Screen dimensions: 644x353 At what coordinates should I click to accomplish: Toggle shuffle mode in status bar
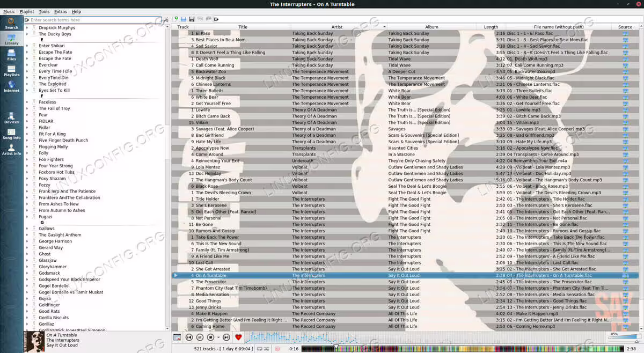(267, 349)
